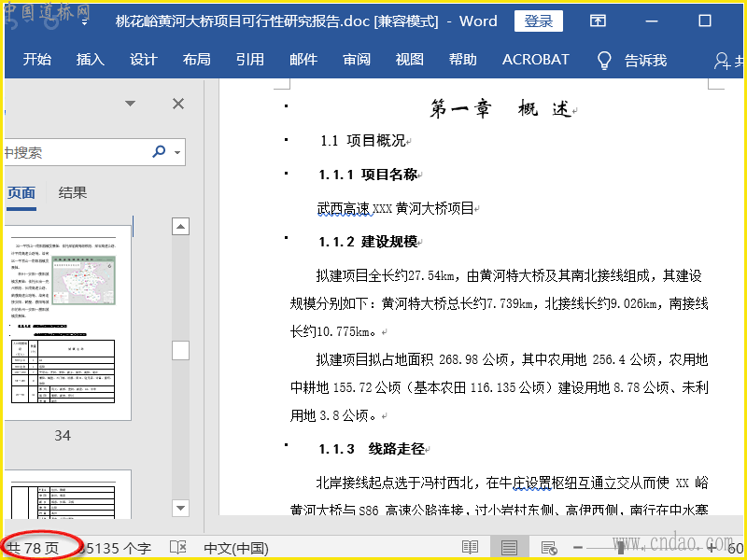Click the thumbnail scrollbar up arrow
The image size is (747, 560).
click(x=180, y=227)
